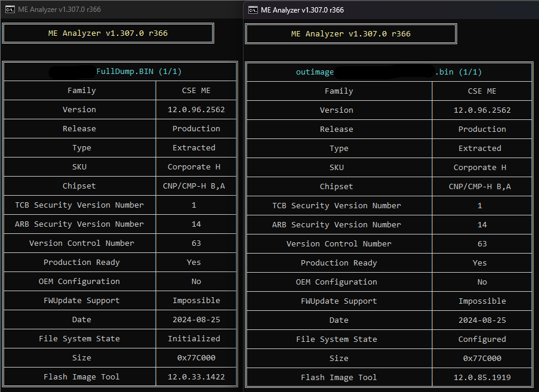The height and width of the screenshot is (392, 539).
Task: Click Flash Image Tool version 12.0.33.1422
Action: pos(196,377)
